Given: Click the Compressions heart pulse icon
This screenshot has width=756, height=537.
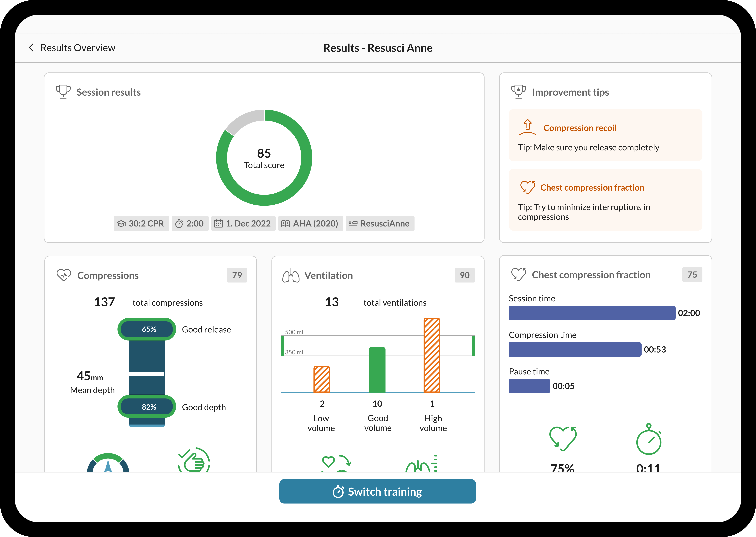Looking at the screenshot, I should click(x=64, y=275).
